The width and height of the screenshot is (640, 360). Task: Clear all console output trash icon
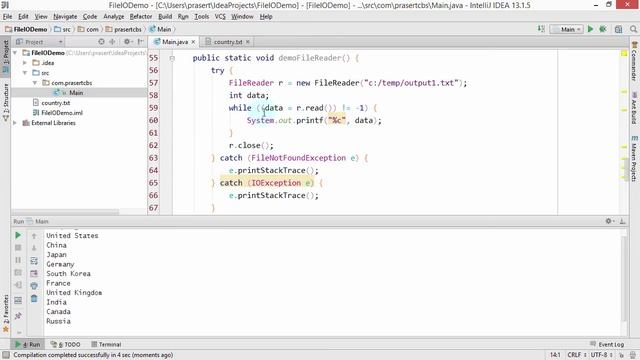tap(34, 299)
